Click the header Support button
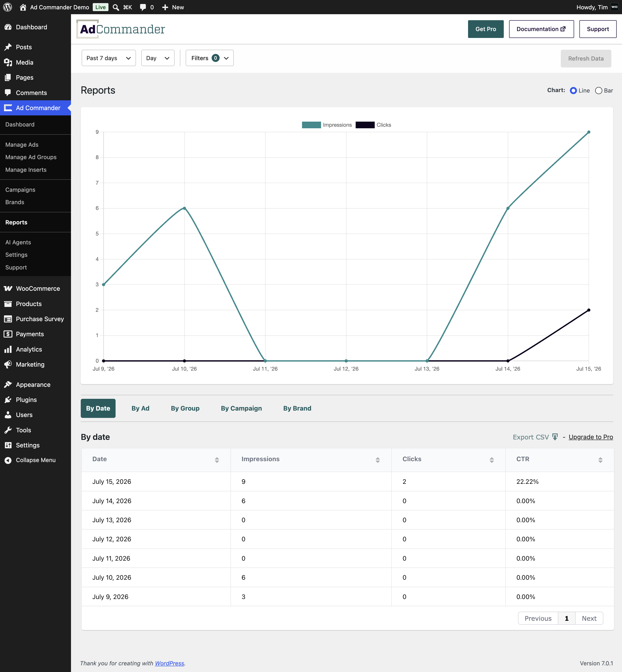 click(598, 29)
